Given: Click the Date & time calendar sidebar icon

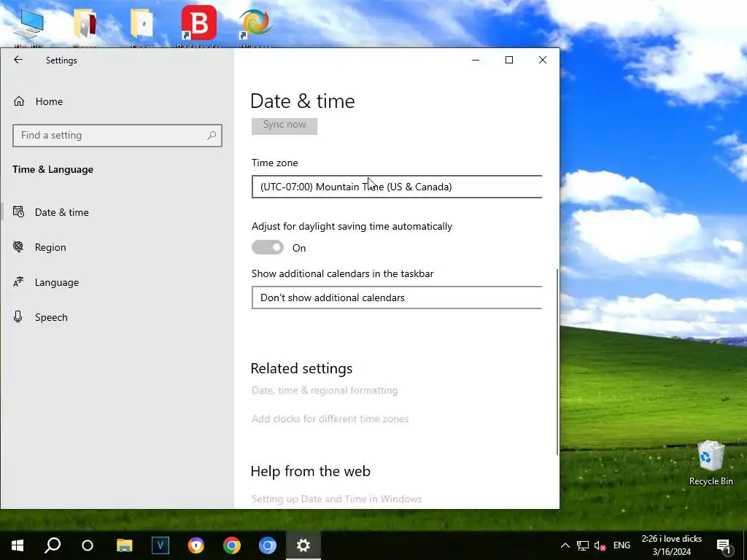Looking at the screenshot, I should pyautogui.click(x=18, y=212).
